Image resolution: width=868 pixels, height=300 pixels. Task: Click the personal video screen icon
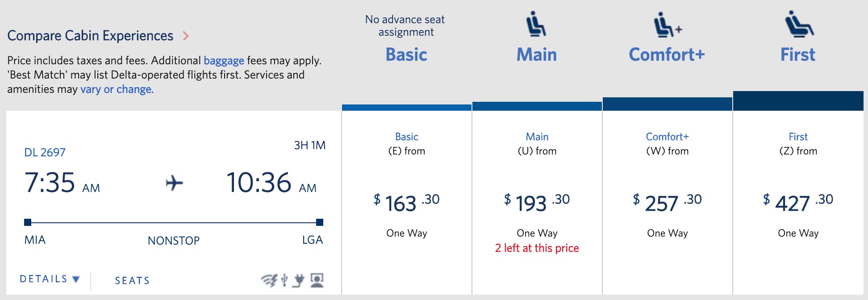click(317, 280)
